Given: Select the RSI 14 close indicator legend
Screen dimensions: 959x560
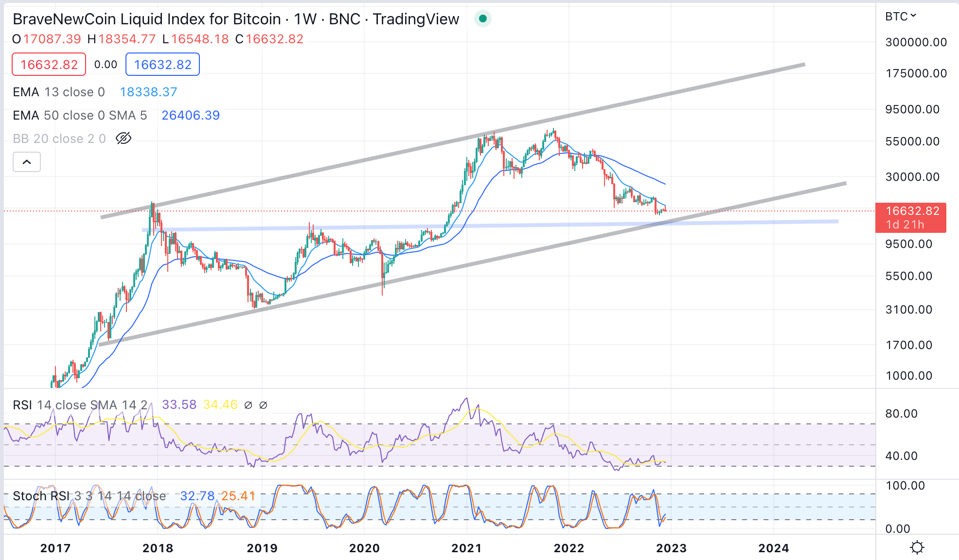Looking at the screenshot, I should 79,405.
